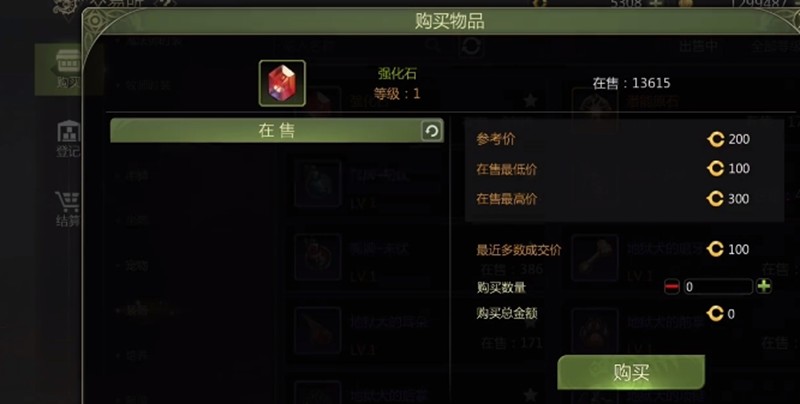Open the 登记 registration sidebar tab
800x404 pixels.
tap(68, 139)
